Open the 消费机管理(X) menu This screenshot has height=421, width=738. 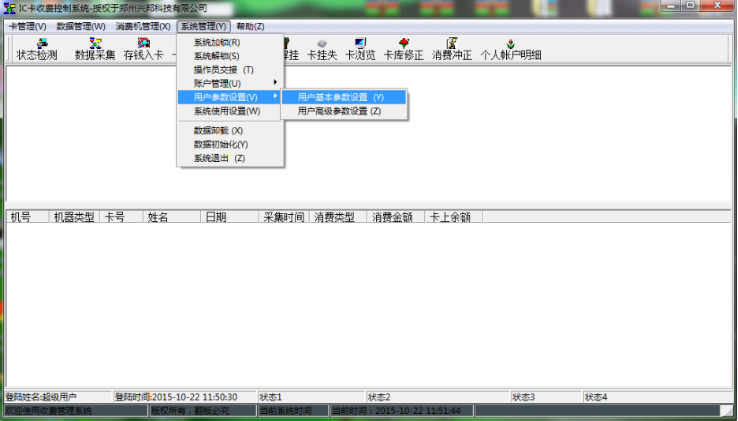[x=143, y=26]
